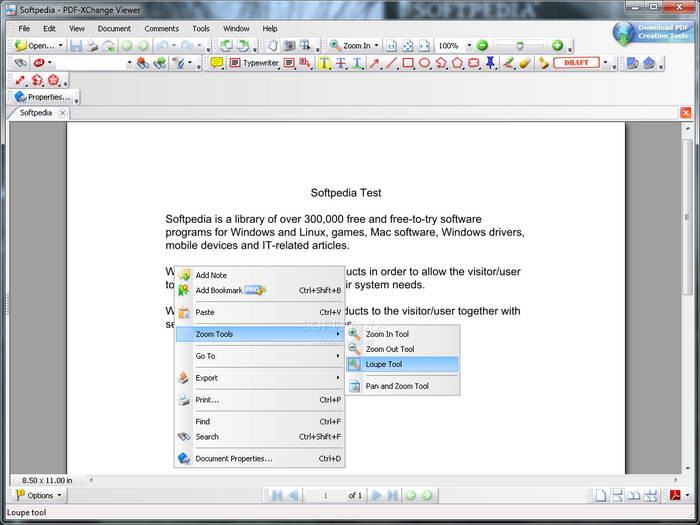Choose Add Note from context menu
The image size is (700, 525).
pyautogui.click(x=260, y=275)
